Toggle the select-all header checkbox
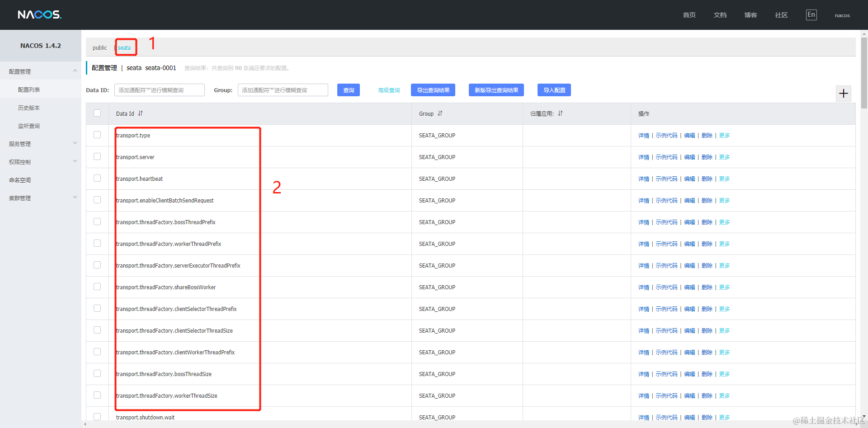This screenshot has width=868, height=428. pos(97,113)
